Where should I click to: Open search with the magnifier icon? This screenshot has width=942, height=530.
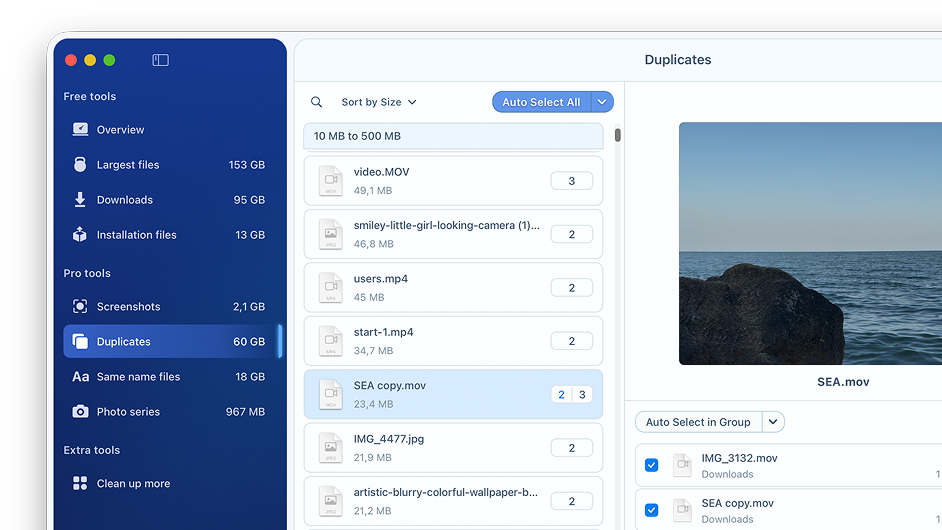[x=317, y=102]
